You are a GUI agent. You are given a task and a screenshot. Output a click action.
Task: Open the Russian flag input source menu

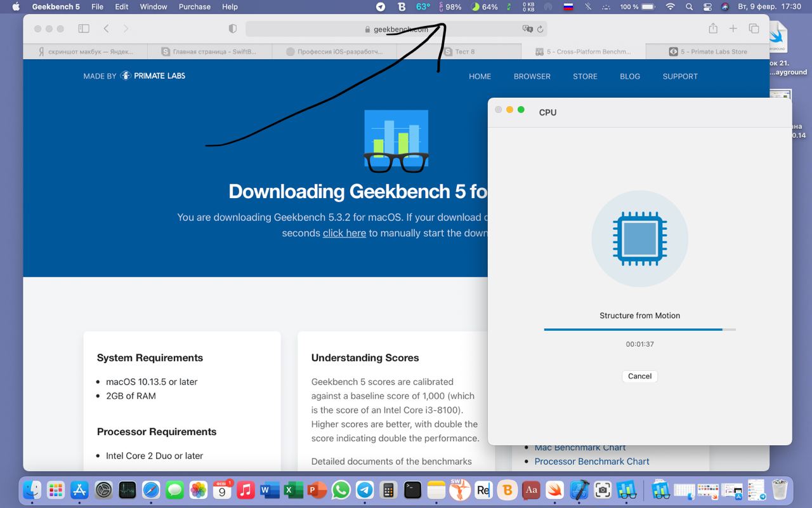click(x=568, y=6)
